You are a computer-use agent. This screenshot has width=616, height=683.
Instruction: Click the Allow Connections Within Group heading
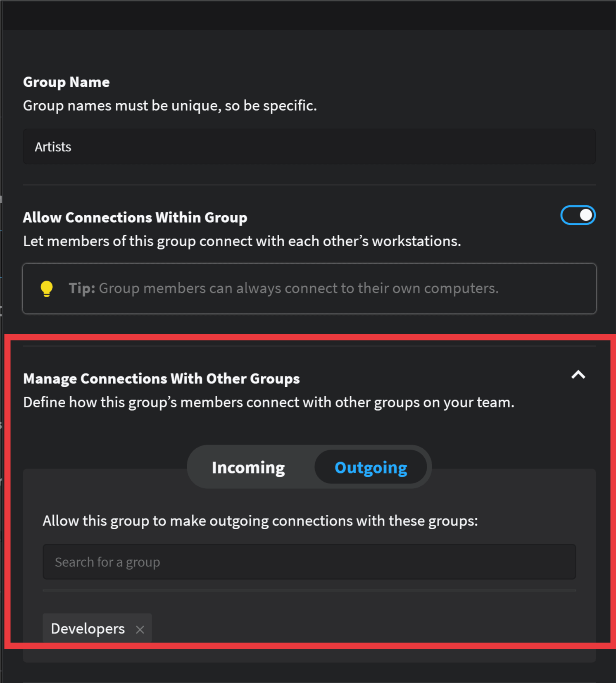(x=135, y=217)
